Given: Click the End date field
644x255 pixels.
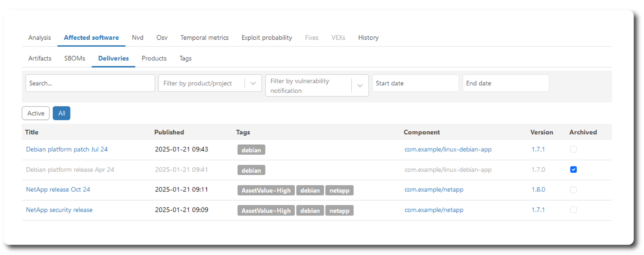Looking at the screenshot, I should tap(505, 83).
